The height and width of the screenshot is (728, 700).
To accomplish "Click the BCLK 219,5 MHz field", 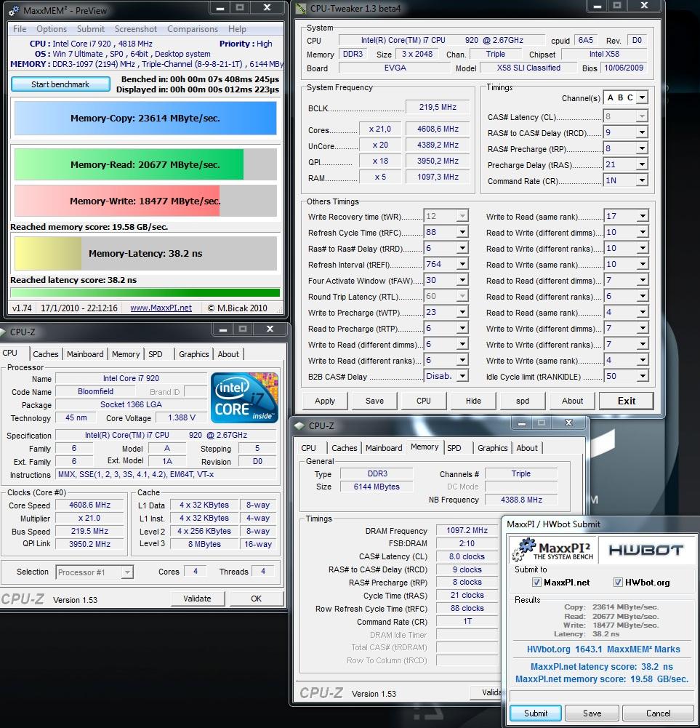I will click(x=438, y=107).
